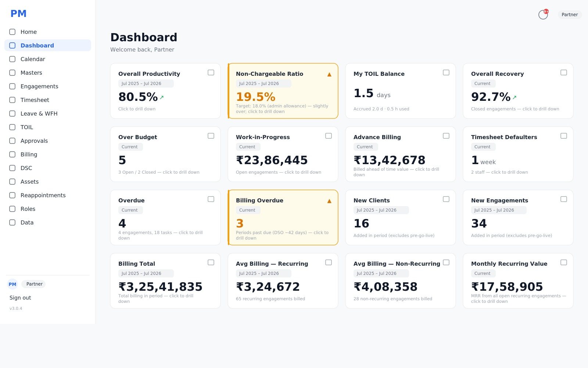Click the ₹23,86,445 Work-in-Progress value
Image resolution: width=588 pixels, height=368 pixels.
(x=272, y=160)
